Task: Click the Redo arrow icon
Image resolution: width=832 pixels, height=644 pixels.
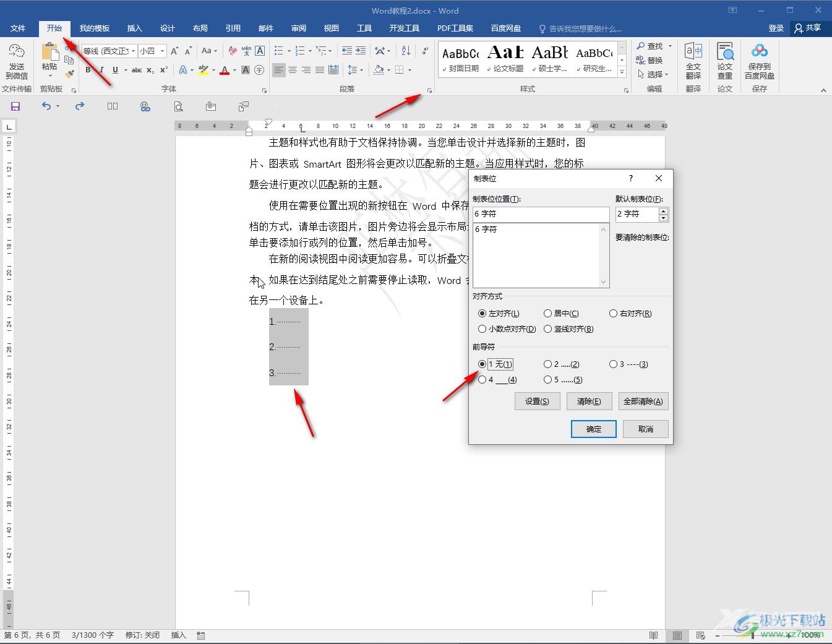Action: [79, 106]
